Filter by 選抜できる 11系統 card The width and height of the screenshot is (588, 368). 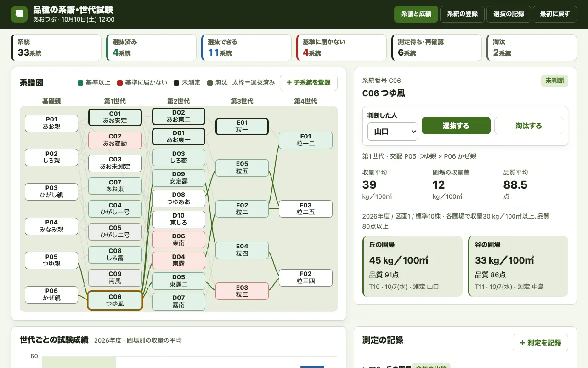pyautogui.click(x=246, y=48)
